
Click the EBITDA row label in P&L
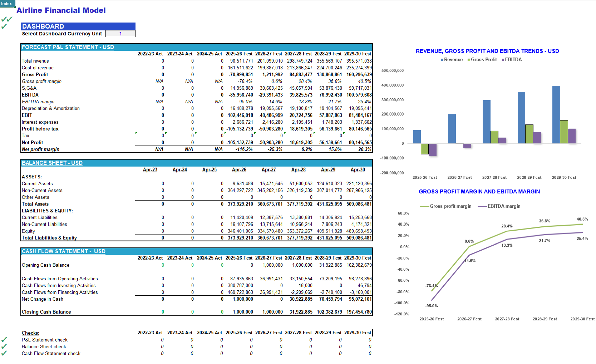[30, 95]
